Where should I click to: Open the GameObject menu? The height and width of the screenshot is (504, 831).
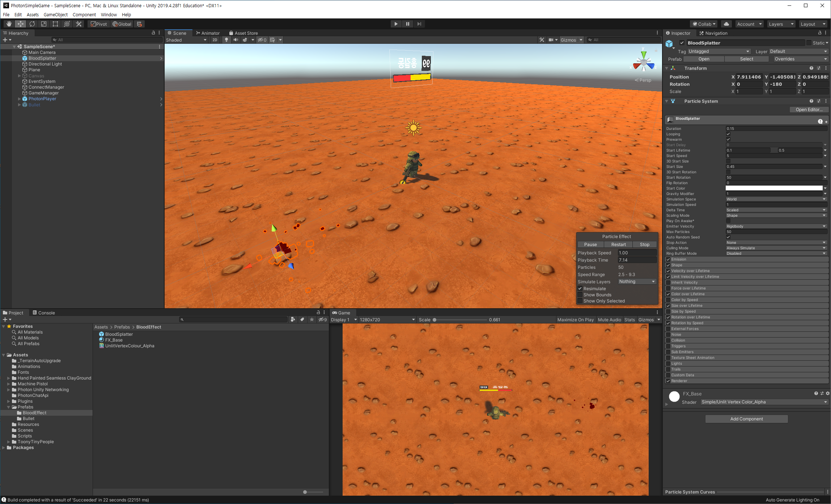click(55, 15)
